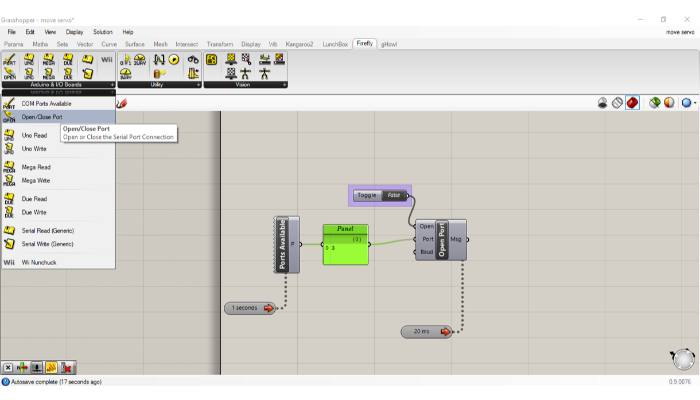The width and height of the screenshot is (700, 400).
Task: Open the Edit menu
Action: pos(30,32)
